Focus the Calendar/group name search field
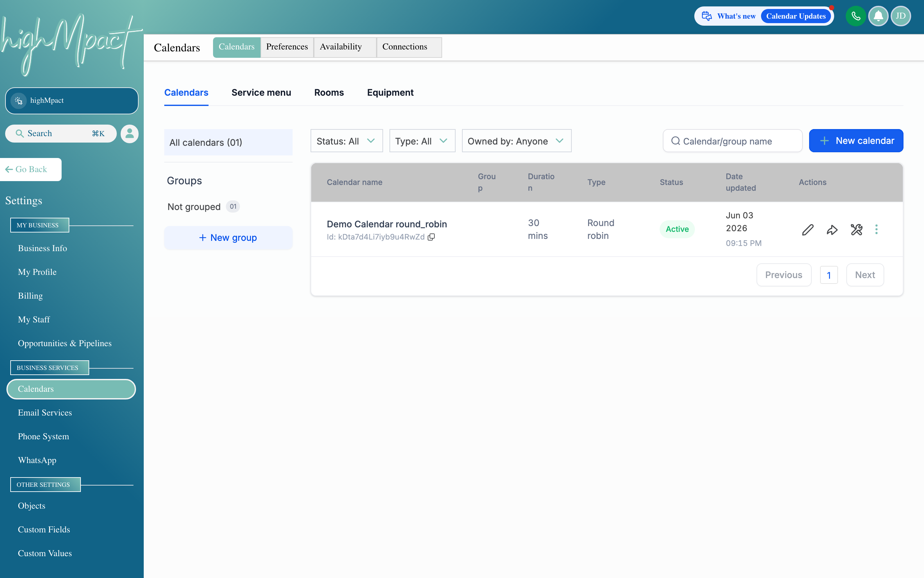The image size is (924, 578). coord(732,141)
